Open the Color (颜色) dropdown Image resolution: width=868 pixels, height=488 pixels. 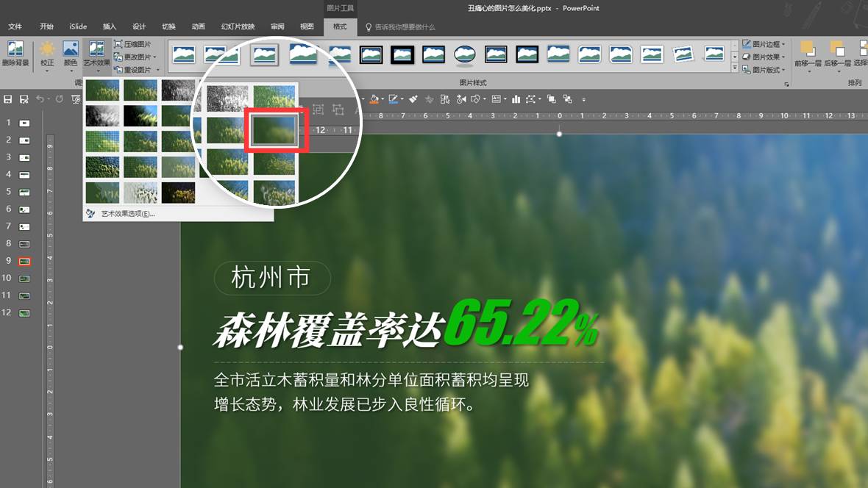(x=71, y=55)
